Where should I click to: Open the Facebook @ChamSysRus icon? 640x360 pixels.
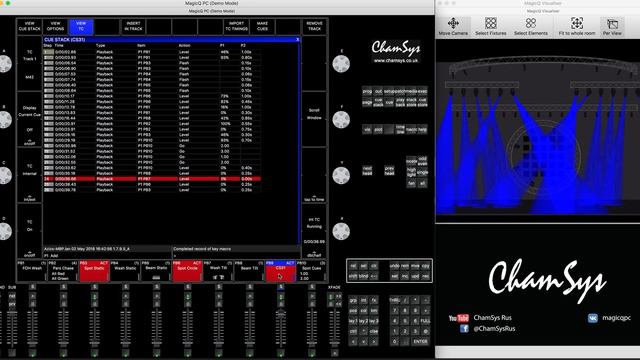tap(464, 329)
